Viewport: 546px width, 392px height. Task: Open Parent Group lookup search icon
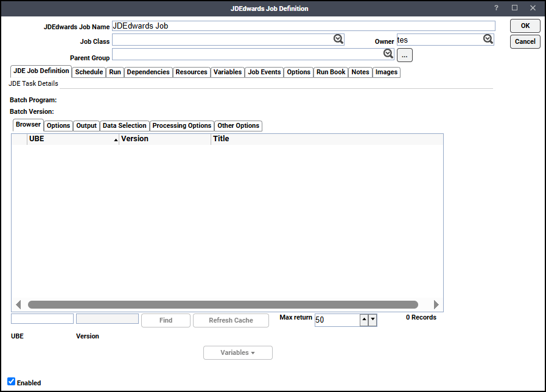388,54
